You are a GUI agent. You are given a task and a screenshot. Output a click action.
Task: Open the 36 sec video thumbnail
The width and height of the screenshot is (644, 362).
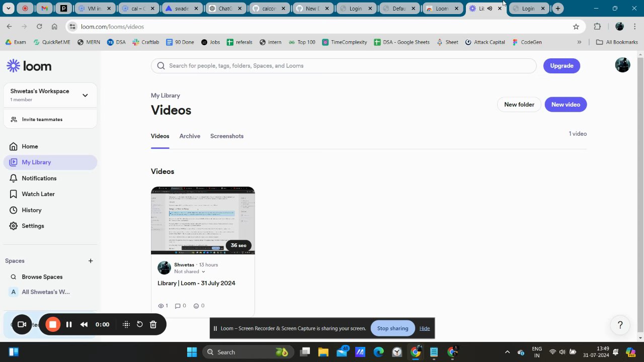coord(203,220)
